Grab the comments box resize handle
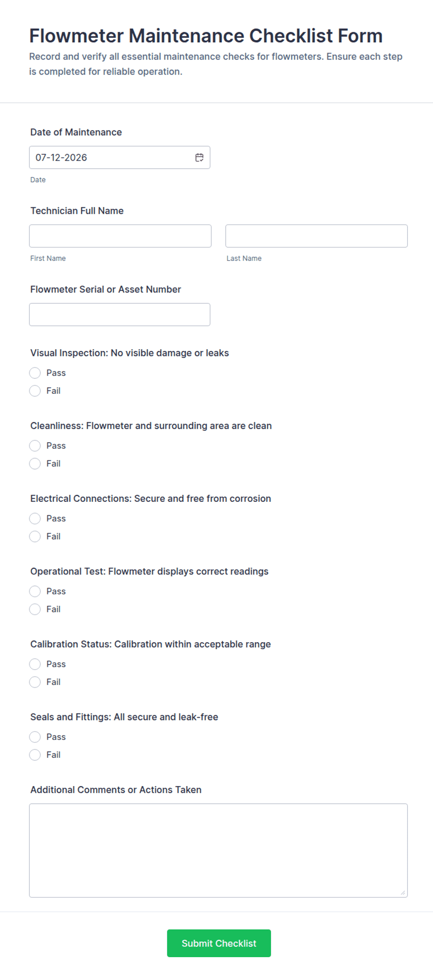This screenshot has height=980, width=433. coord(403,892)
